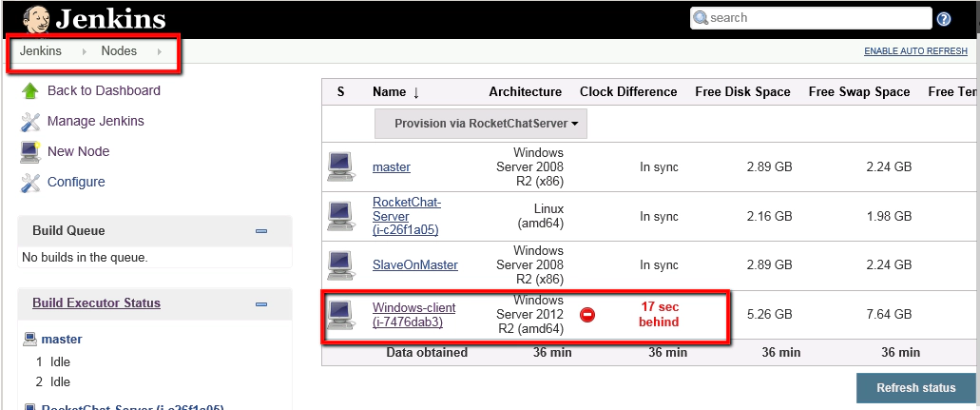Click the 1.98 GB free swap value
Image resolution: width=980 pixels, height=410 pixels.
(x=889, y=217)
